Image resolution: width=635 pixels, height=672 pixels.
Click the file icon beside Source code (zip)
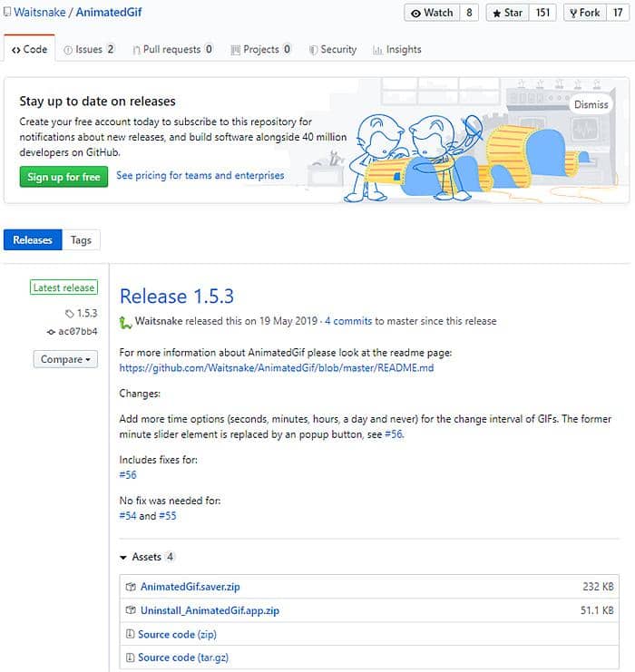click(x=130, y=634)
